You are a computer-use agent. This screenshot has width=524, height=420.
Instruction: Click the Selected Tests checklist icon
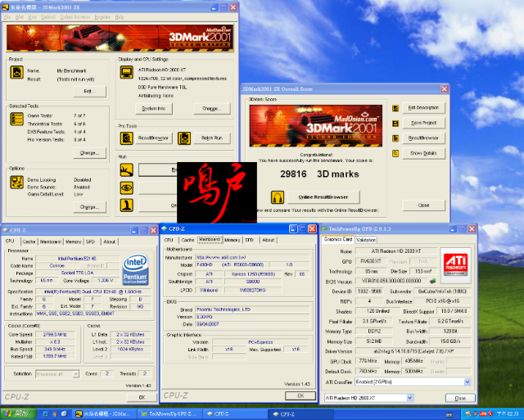tap(16, 119)
